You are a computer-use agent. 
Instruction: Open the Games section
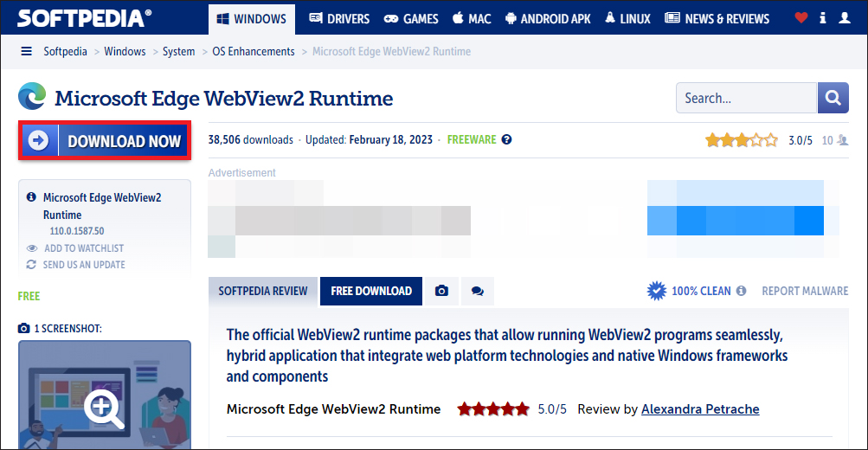click(411, 19)
